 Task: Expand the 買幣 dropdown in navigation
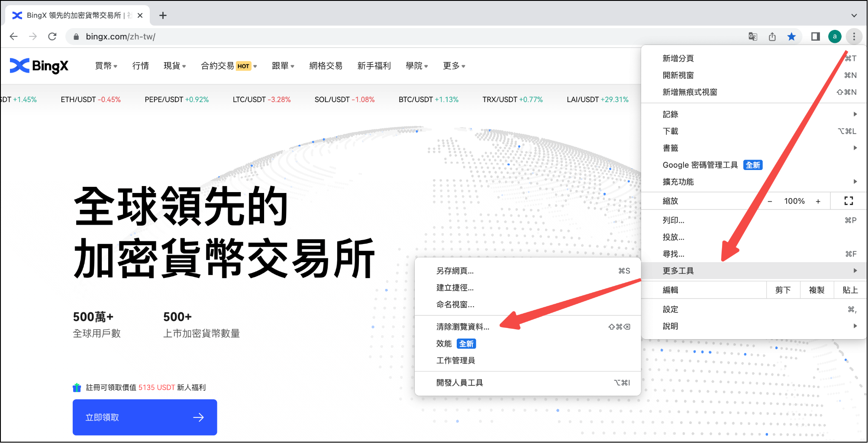[x=106, y=66]
